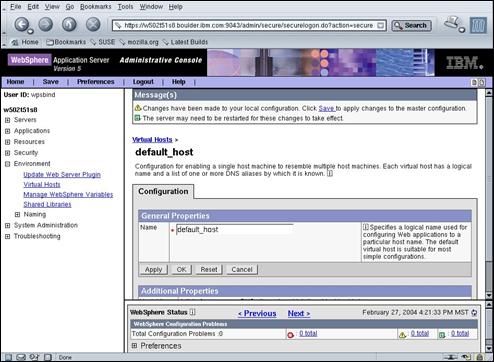
Task: Click the online/offline icon in the status bar
Action: [451, 357]
